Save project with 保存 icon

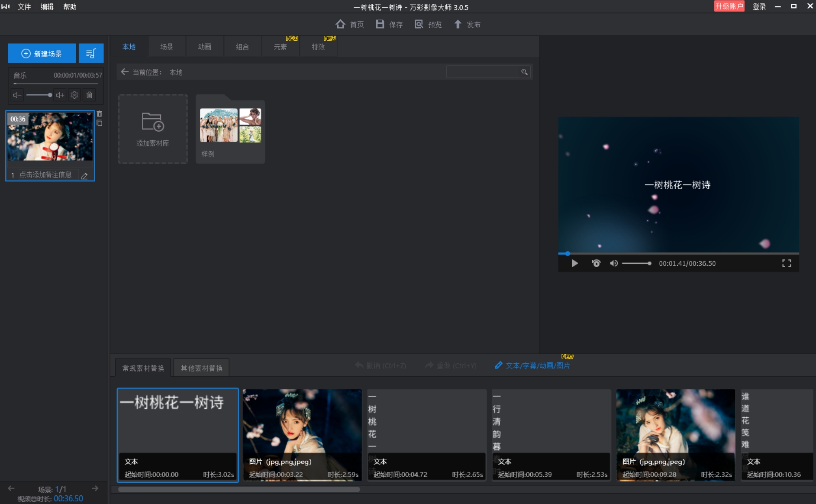click(x=380, y=24)
